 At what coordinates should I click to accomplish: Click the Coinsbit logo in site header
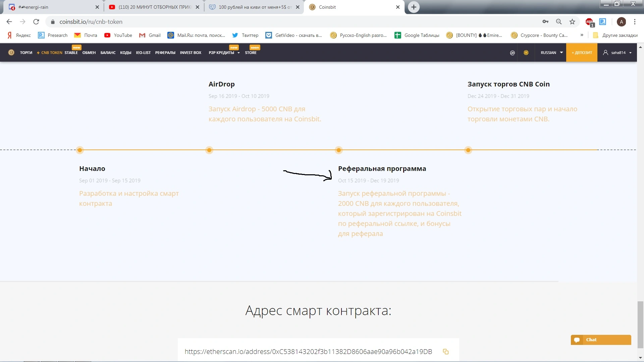(x=11, y=52)
